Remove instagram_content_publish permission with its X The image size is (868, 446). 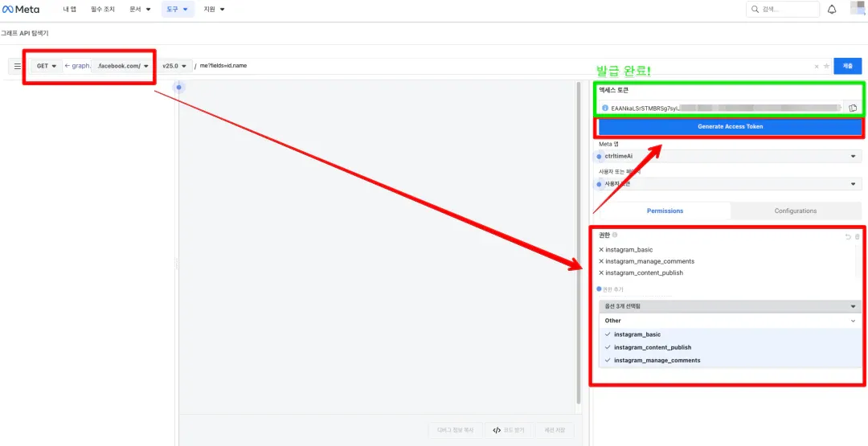point(601,272)
